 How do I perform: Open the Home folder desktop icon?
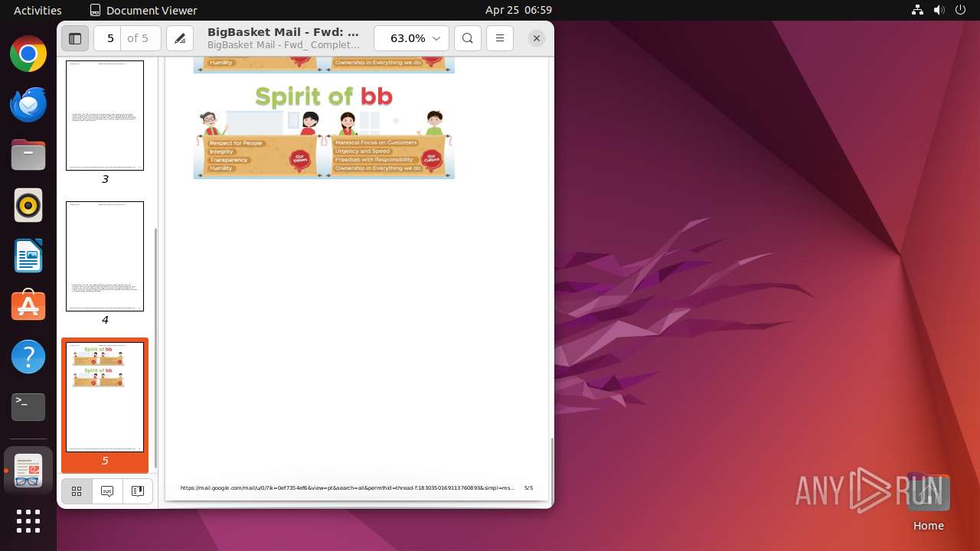tap(928, 502)
